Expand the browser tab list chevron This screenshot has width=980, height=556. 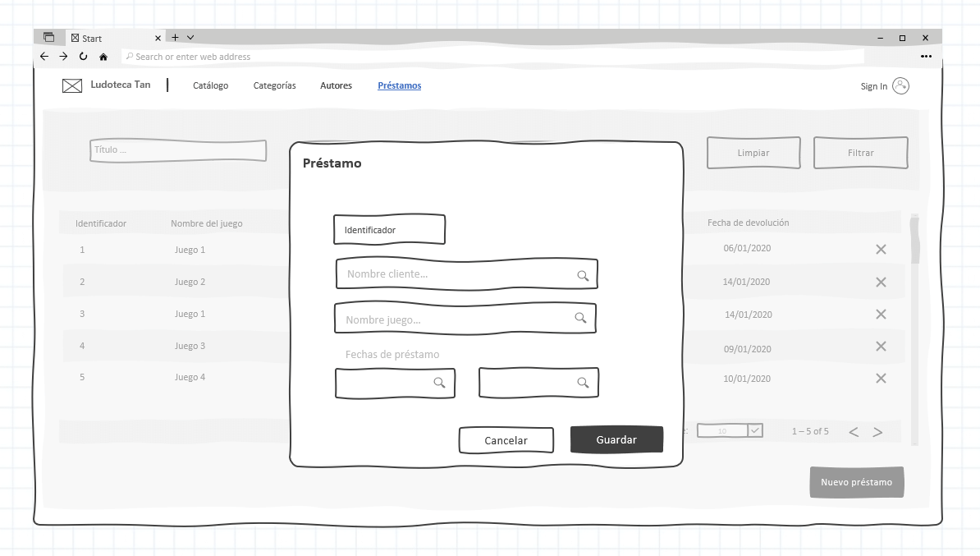(190, 38)
